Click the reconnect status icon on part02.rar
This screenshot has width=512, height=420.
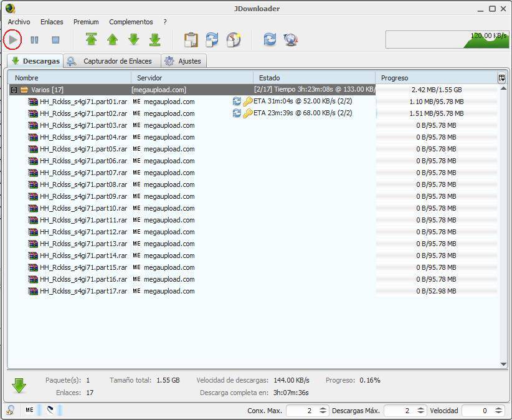pos(237,113)
